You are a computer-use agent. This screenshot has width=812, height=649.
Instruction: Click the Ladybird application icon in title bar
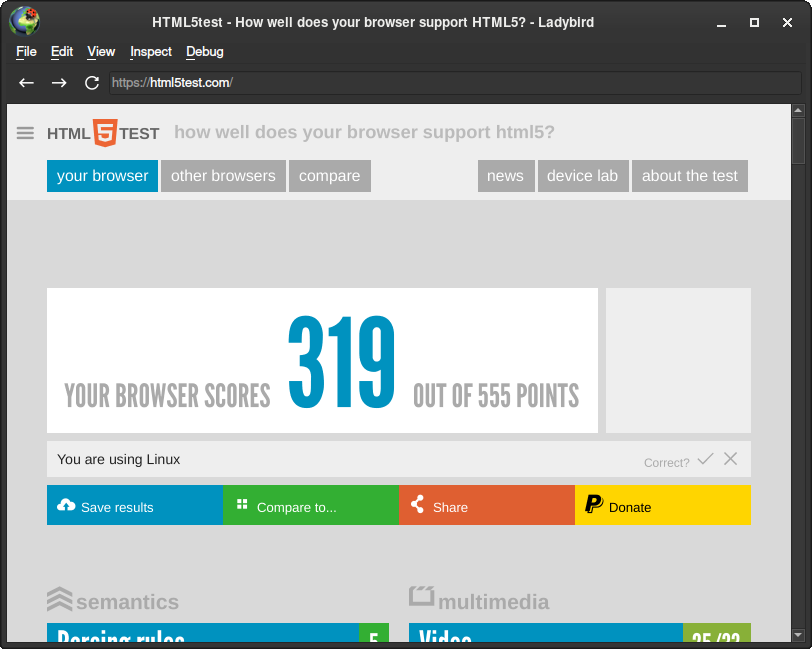(24, 21)
